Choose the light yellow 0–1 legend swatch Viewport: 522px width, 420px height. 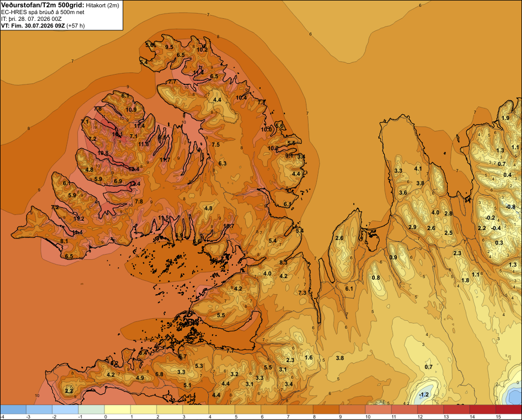point(117,410)
